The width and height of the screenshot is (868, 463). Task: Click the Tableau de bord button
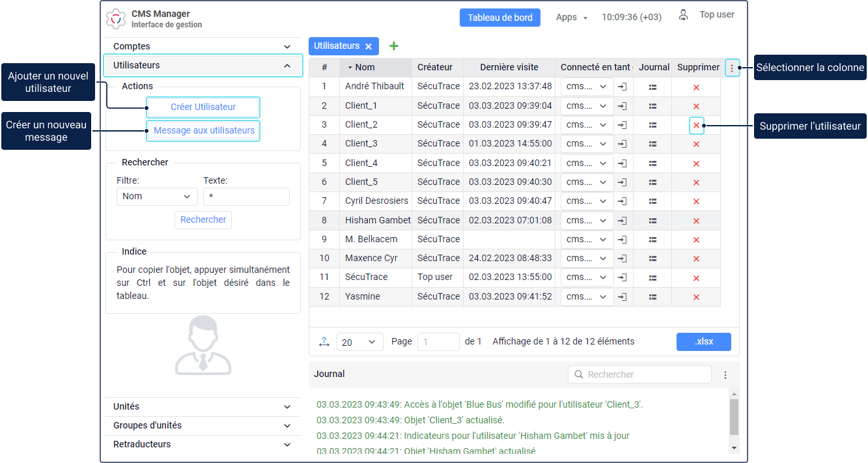[500, 18]
